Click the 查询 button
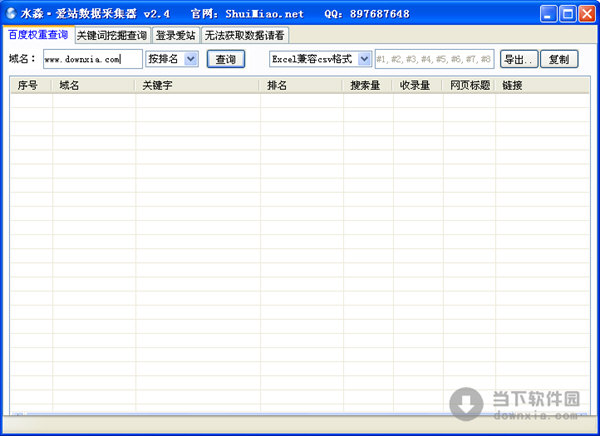This screenshot has height=436, width=600. (226, 59)
